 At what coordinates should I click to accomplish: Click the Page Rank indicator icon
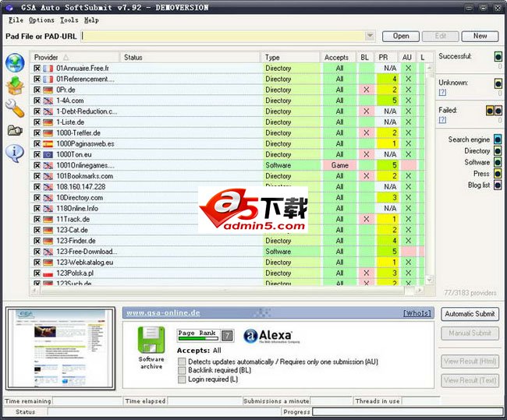pos(205,335)
